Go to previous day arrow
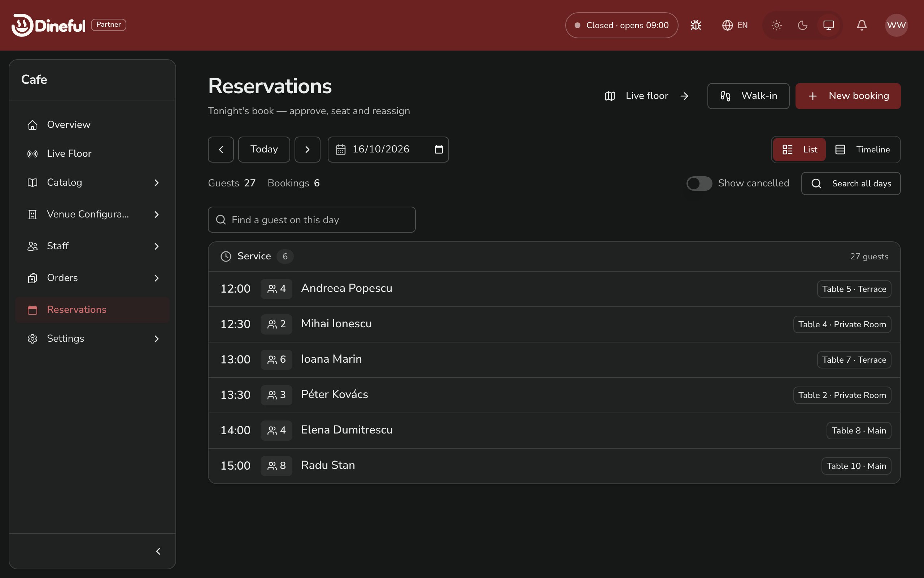 pos(221,150)
